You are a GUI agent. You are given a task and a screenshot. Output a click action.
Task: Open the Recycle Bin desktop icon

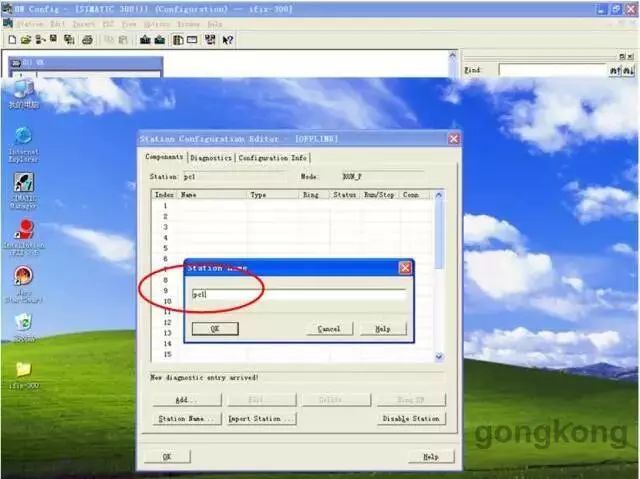pyautogui.click(x=23, y=323)
